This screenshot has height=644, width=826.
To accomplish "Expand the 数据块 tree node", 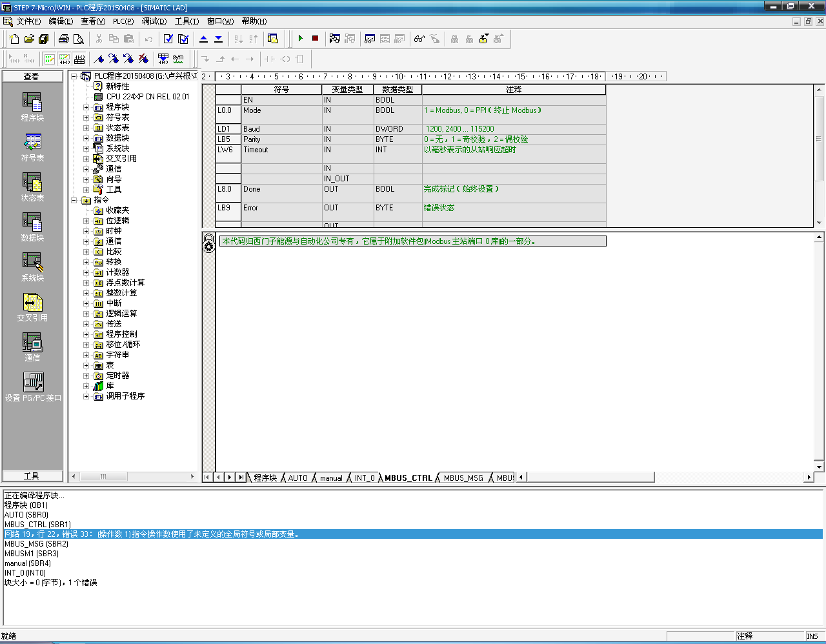I will click(x=86, y=138).
